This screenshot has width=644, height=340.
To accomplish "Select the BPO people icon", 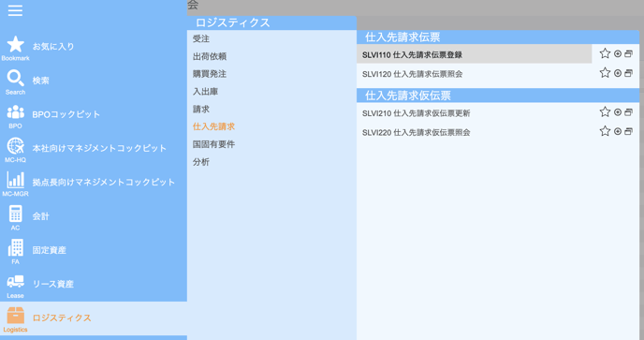I will click(16, 111).
